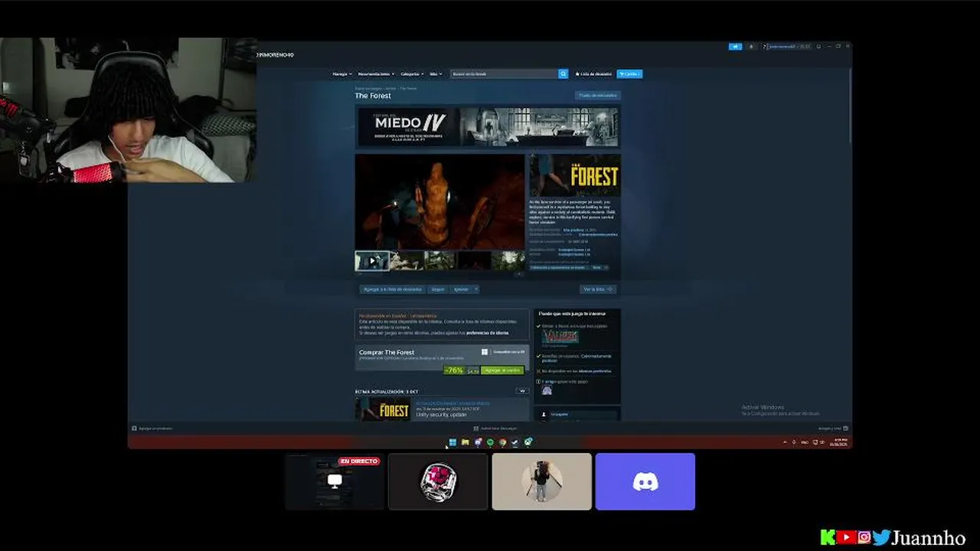The image size is (980, 551).
Task: Open the Recomendaciones dropdown menu
Action: click(376, 74)
